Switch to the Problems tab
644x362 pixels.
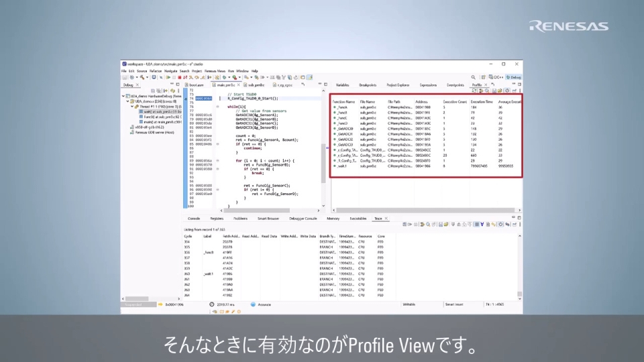pos(240,219)
